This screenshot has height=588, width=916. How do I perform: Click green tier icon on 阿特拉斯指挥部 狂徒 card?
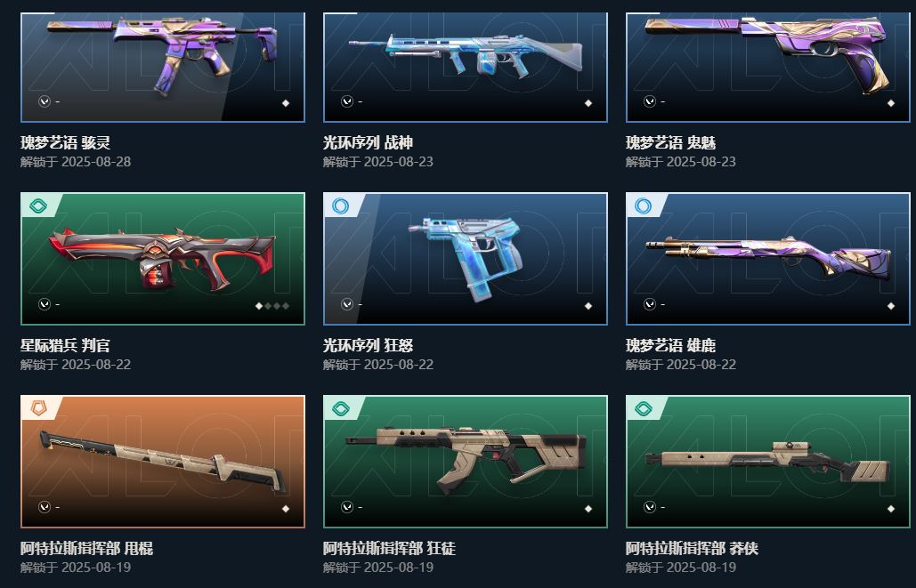pyautogui.click(x=341, y=408)
